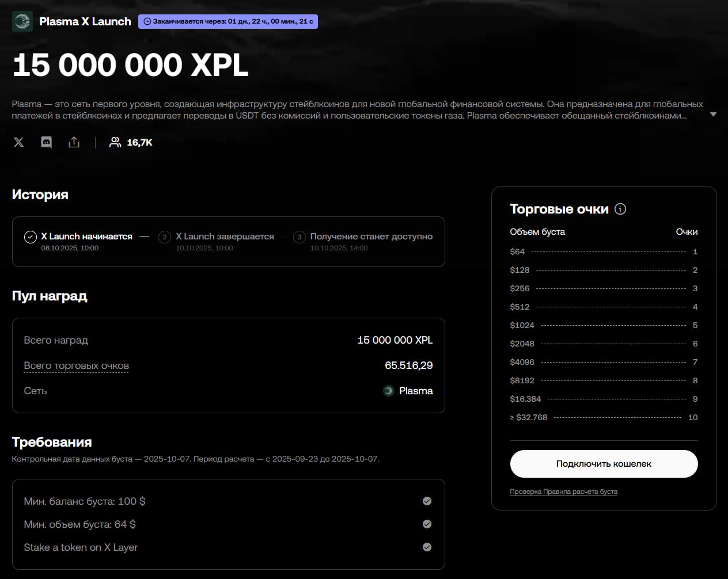Image resolution: width=728 pixels, height=579 pixels.
Task: Open Проверка Правила расчета буста link
Action: pyautogui.click(x=563, y=492)
